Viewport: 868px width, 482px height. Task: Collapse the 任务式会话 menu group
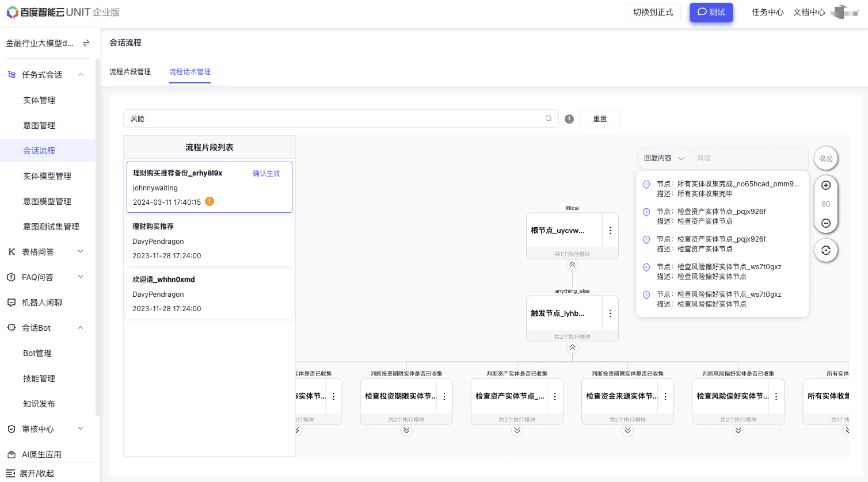(81, 75)
